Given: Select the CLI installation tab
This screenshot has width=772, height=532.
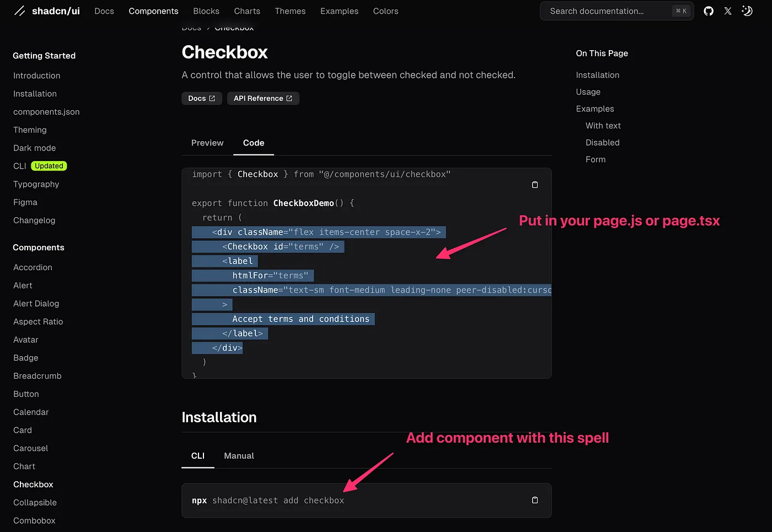Looking at the screenshot, I should (198, 456).
